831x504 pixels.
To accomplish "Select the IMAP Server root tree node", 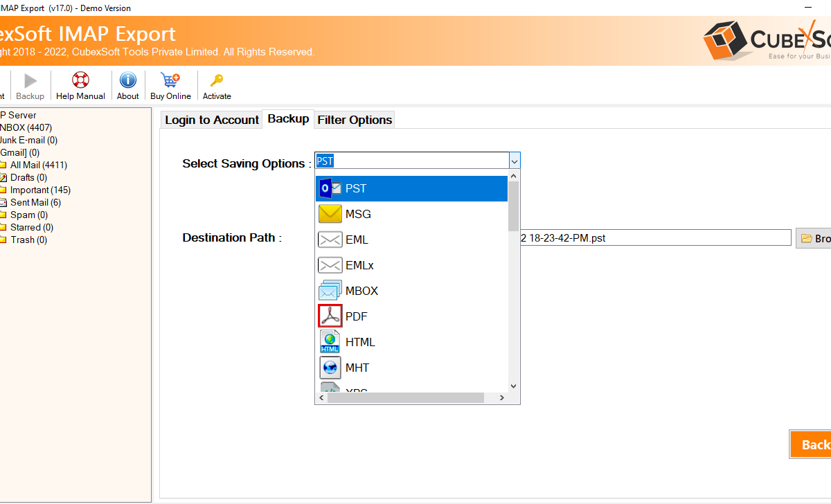I will click(18, 115).
